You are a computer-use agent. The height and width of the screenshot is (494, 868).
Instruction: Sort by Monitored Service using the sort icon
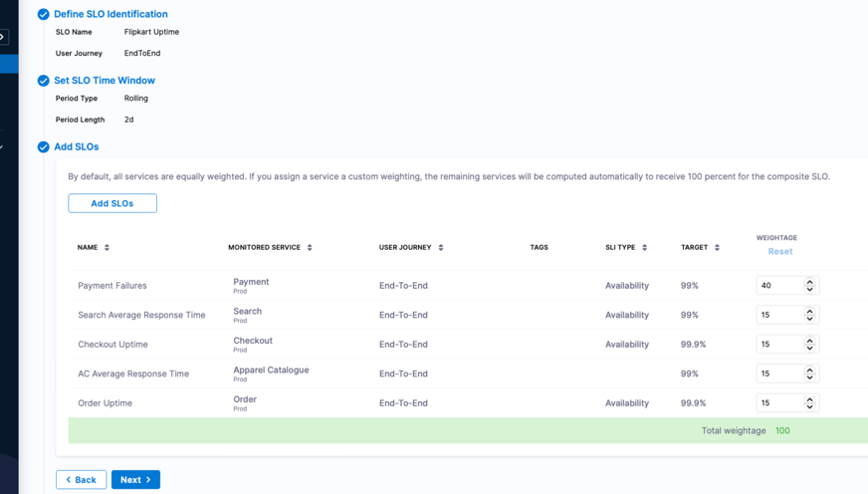[x=310, y=247]
